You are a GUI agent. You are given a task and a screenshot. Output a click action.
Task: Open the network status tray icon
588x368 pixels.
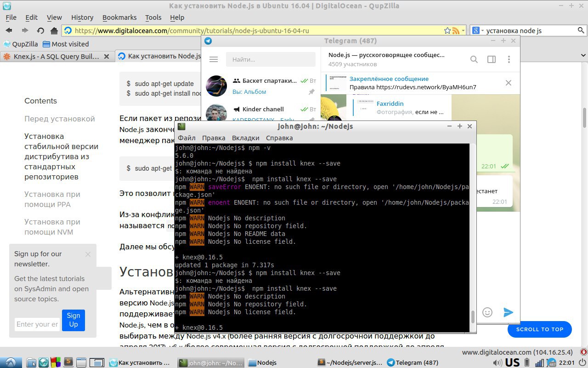[x=539, y=362]
